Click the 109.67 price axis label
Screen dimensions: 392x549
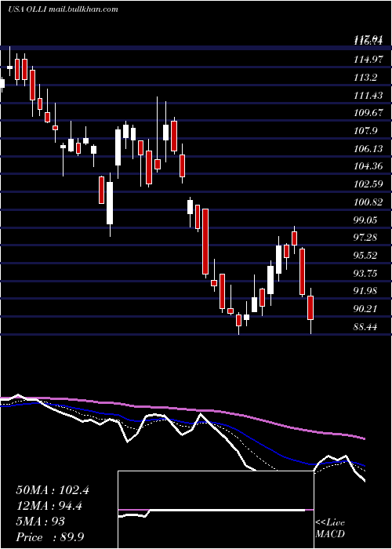tap(368, 113)
